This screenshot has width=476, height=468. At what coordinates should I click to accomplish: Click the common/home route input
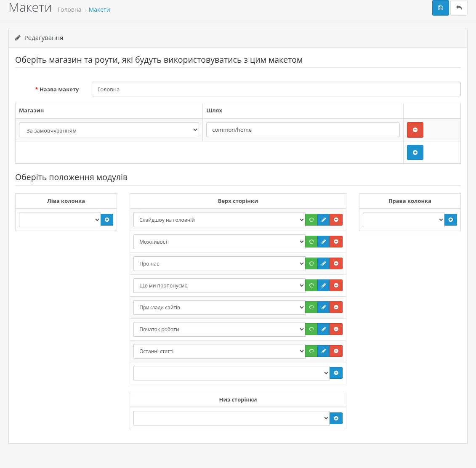click(x=303, y=130)
